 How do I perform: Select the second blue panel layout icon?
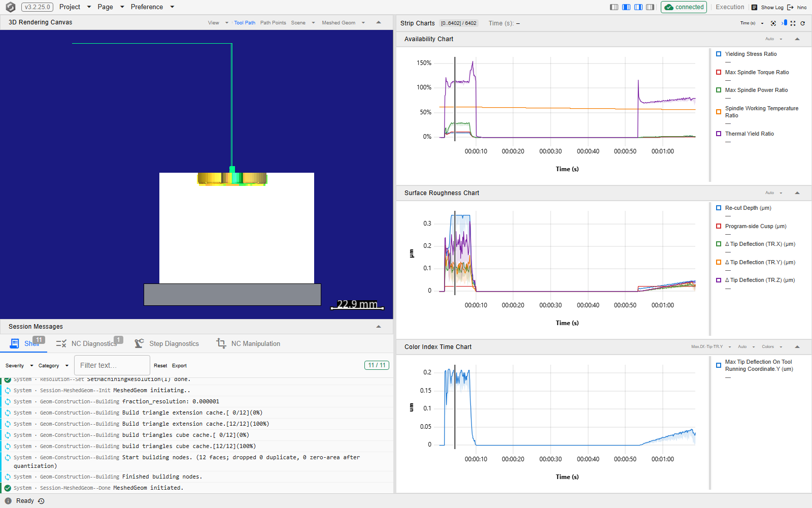pyautogui.click(x=626, y=7)
